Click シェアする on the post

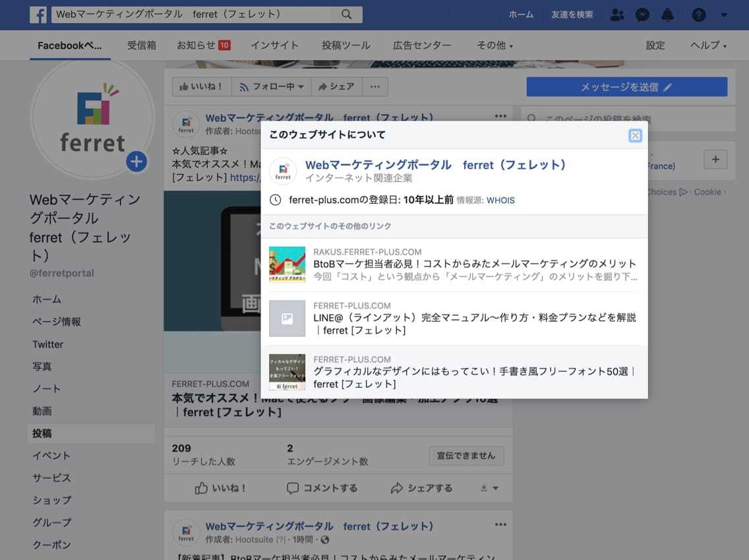(421, 488)
